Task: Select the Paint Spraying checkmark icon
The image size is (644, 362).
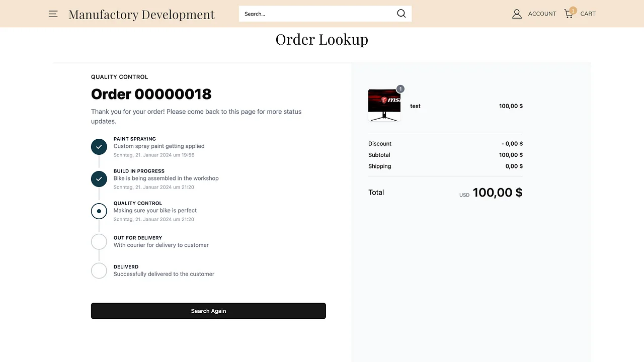Action: point(99,147)
